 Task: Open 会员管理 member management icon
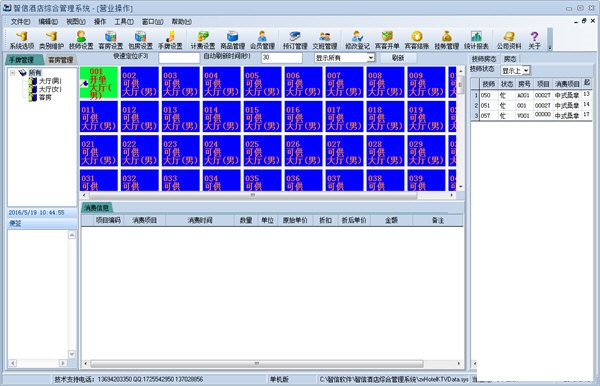pyautogui.click(x=262, y=40)
